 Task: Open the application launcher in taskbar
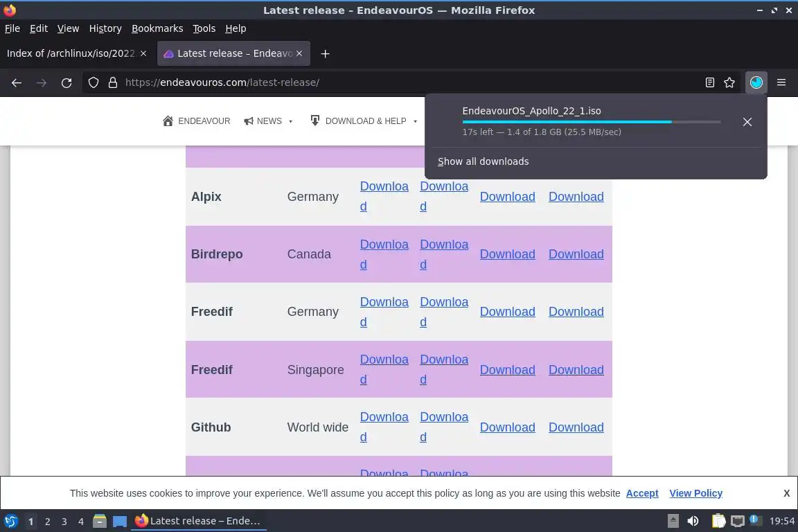10,521
